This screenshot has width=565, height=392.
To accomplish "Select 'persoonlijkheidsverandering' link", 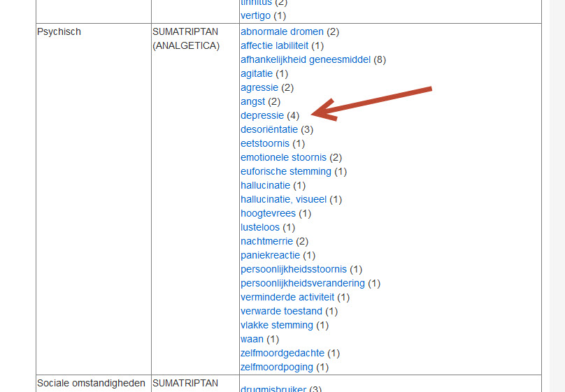I will point(303,283).
